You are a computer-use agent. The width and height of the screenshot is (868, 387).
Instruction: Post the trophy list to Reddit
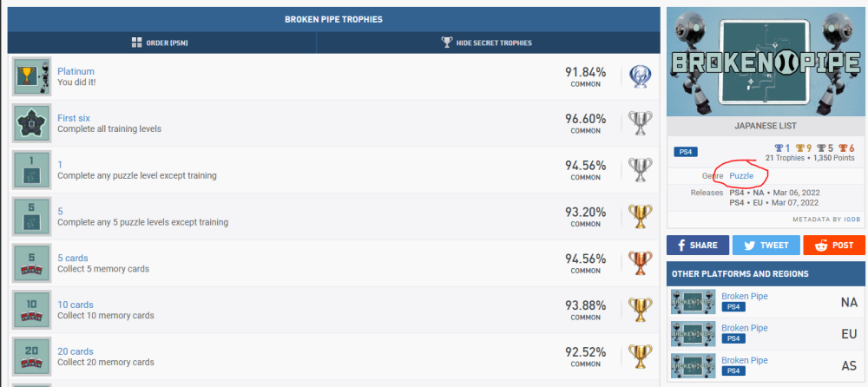click(x=833, y=245)
